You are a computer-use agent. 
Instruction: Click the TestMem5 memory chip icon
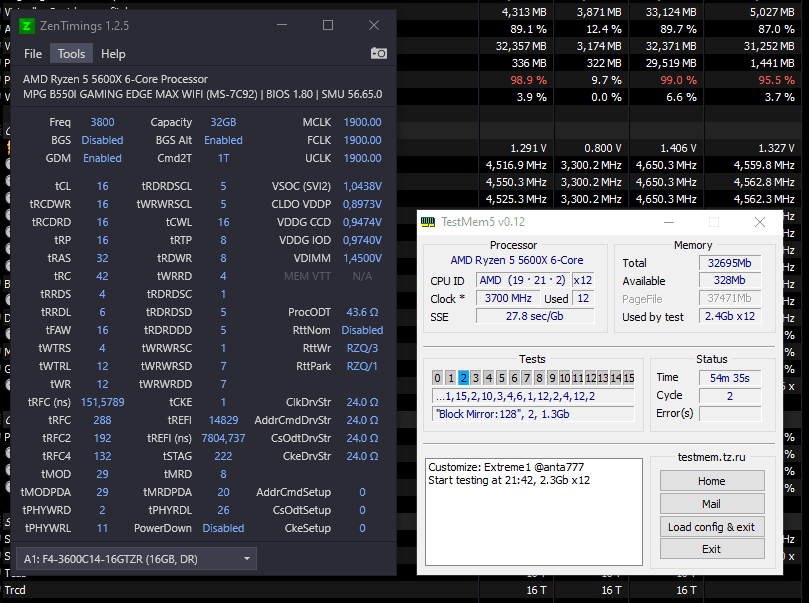point(428,222)
